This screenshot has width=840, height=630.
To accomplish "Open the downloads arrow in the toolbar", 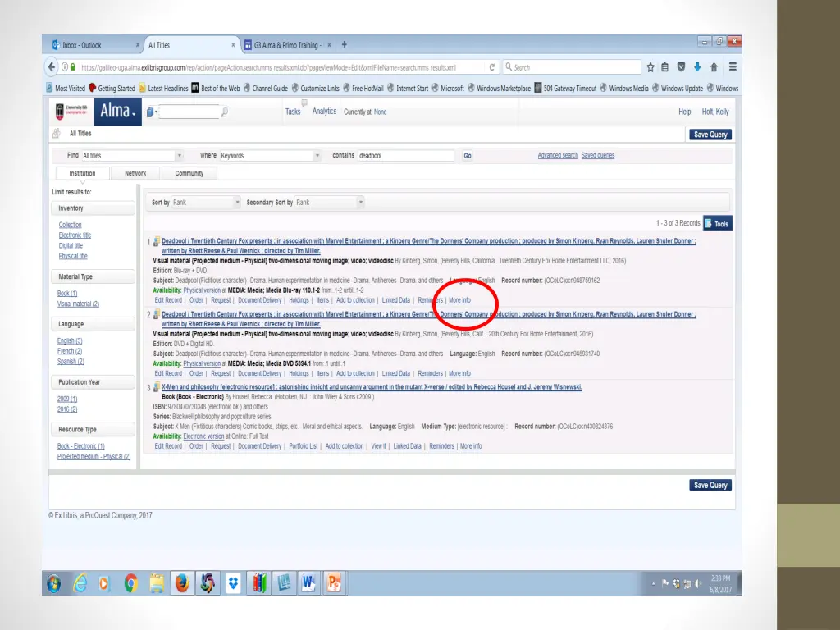I will (x=697, y=67).
